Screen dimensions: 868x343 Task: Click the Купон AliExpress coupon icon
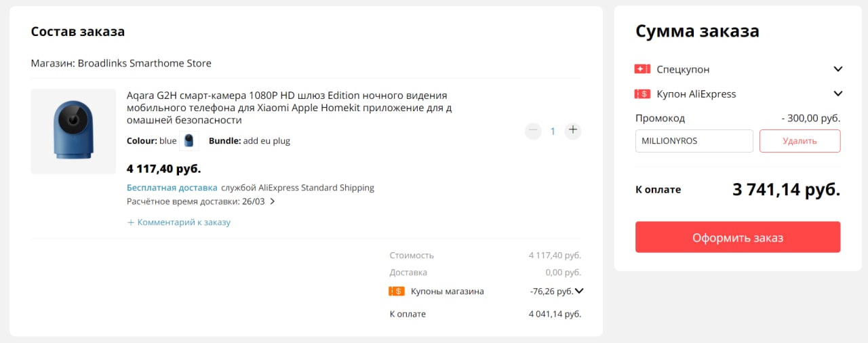tap(642, 94)
